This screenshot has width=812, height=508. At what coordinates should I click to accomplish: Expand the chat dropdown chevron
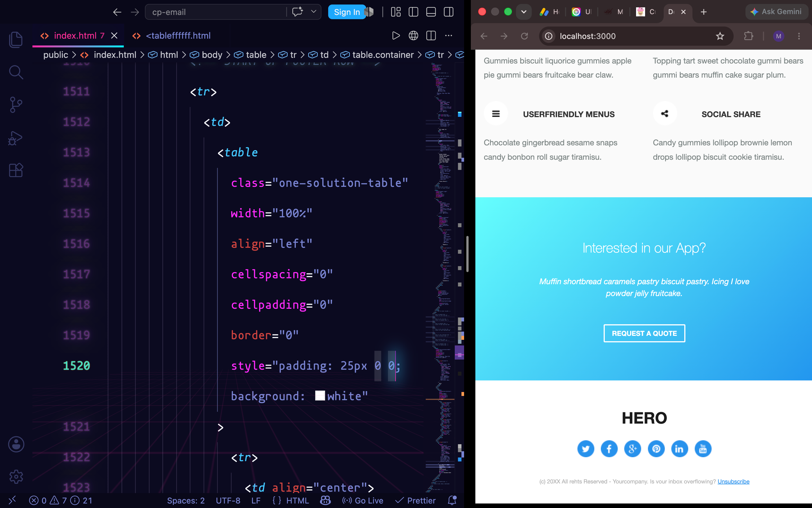(314, 12)
